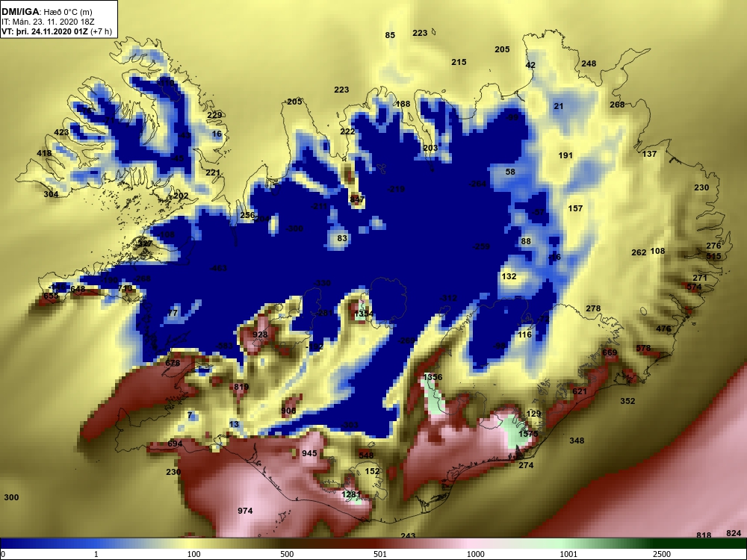The image size is (747, 560).
Task: Click the map value 847
Action: [x=357, y=199]
